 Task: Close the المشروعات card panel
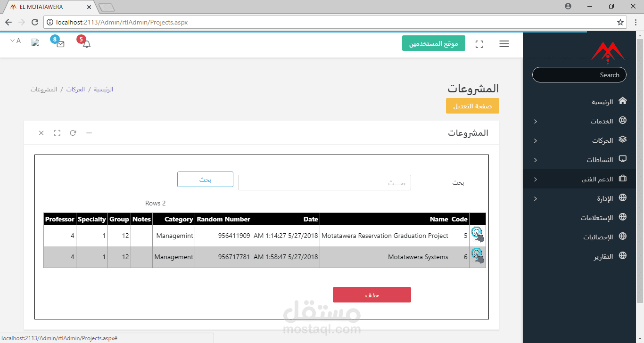pyautogui.click(x=41, y=133)
